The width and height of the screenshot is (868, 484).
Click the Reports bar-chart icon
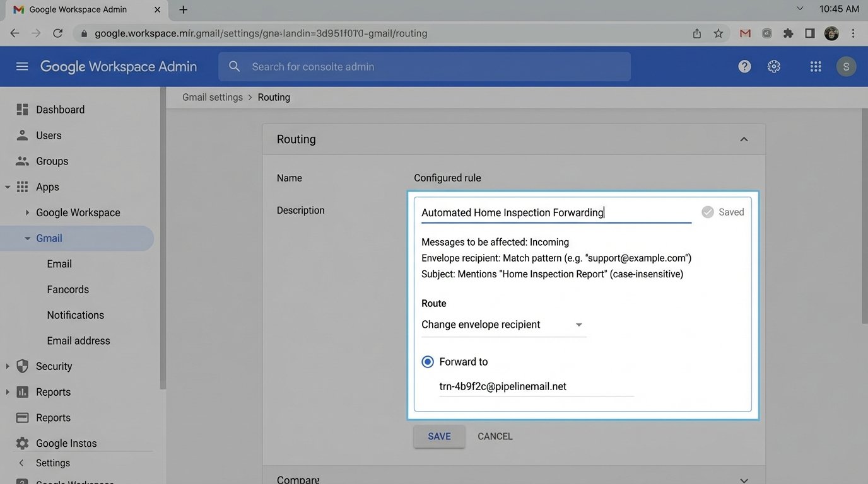(x=23, y=391)
